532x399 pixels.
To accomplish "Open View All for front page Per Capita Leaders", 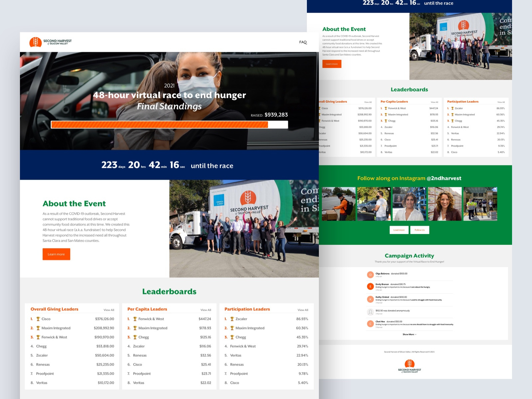I will 206,310.
